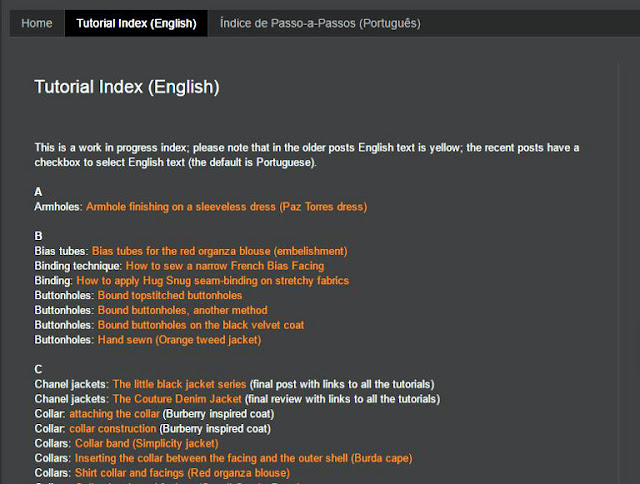Open The little black jacket series link

pos(176,384)
